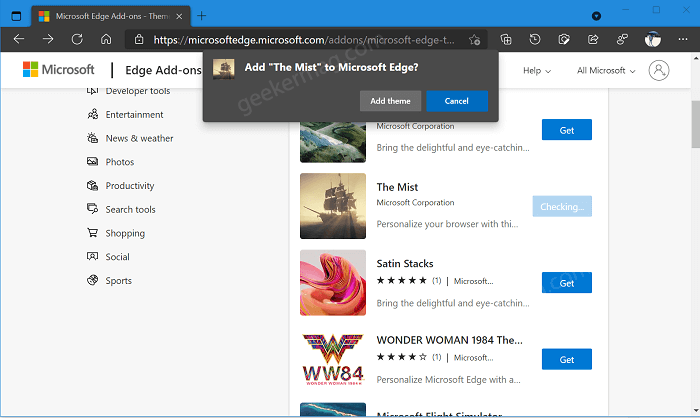Click the Productivity category icon

(x=92, y=185)
